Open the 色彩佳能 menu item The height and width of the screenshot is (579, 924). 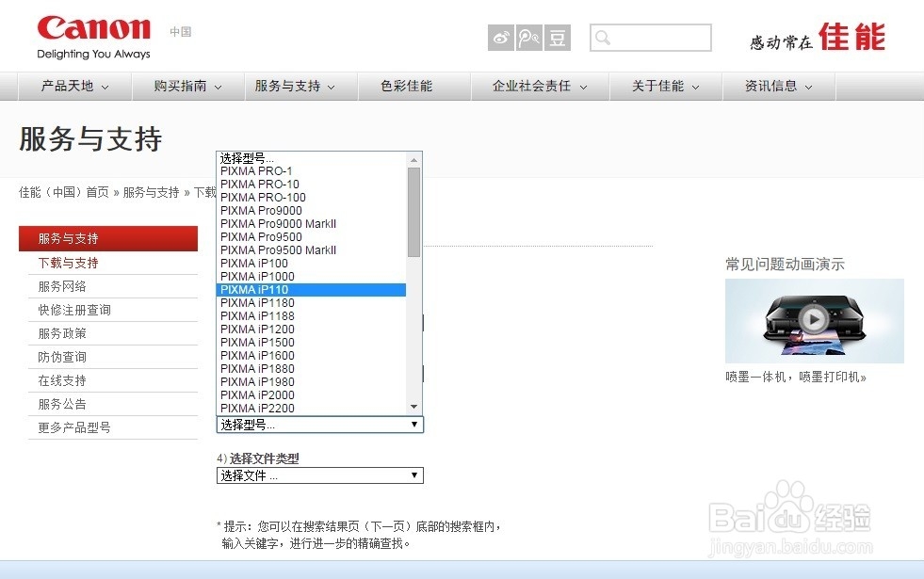point(407,86)
